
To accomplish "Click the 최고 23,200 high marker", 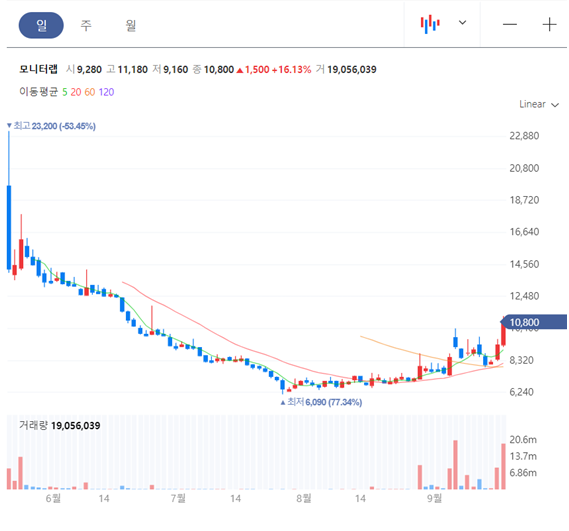I will (x=51, y=126).
